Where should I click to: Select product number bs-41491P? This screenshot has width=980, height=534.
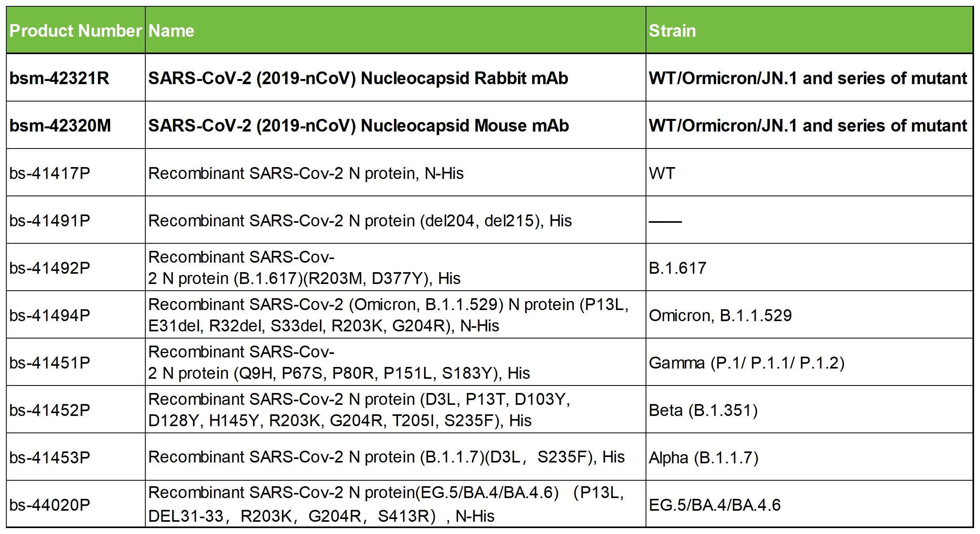click(x=50, y=220)
